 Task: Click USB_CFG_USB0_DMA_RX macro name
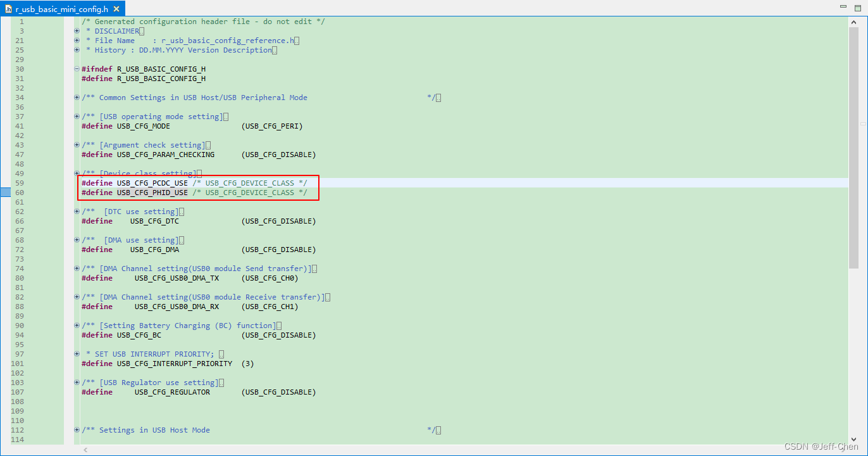tap(177, 307)
